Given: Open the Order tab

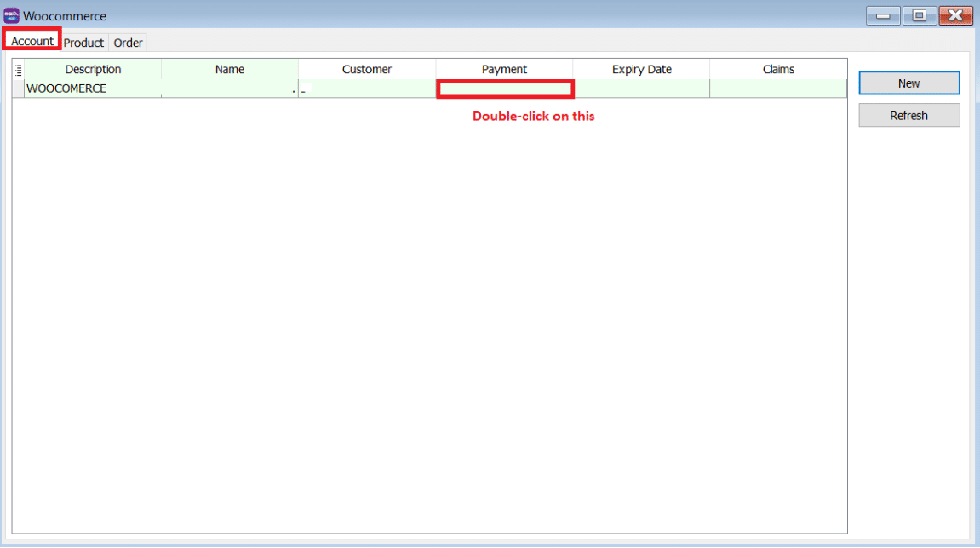Looking at the screenshot, I should click(x=128, y=43).
